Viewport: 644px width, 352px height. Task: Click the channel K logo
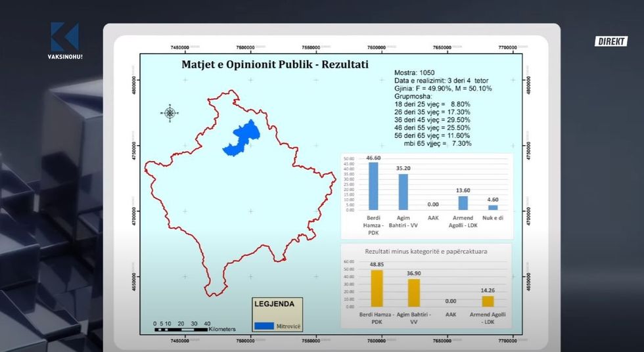pyautogui.click(x=64, y=35)
